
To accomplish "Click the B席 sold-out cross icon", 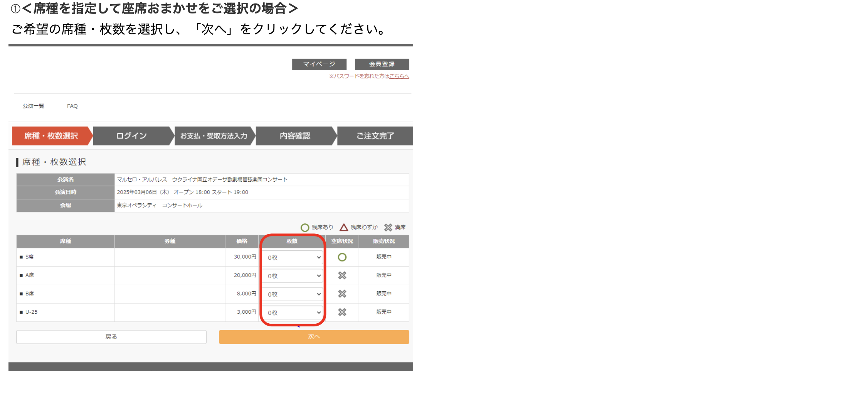I will [342, 294].
